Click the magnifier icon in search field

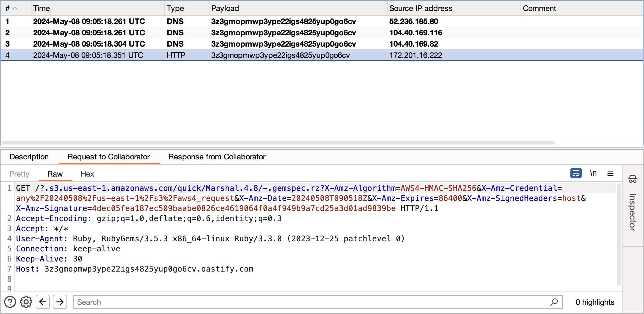coord(554,302)
